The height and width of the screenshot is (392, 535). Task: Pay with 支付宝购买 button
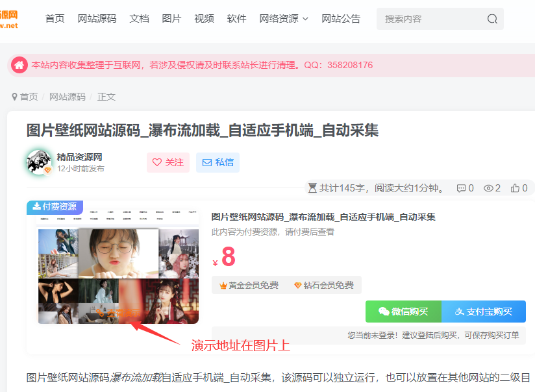[484, 312]
